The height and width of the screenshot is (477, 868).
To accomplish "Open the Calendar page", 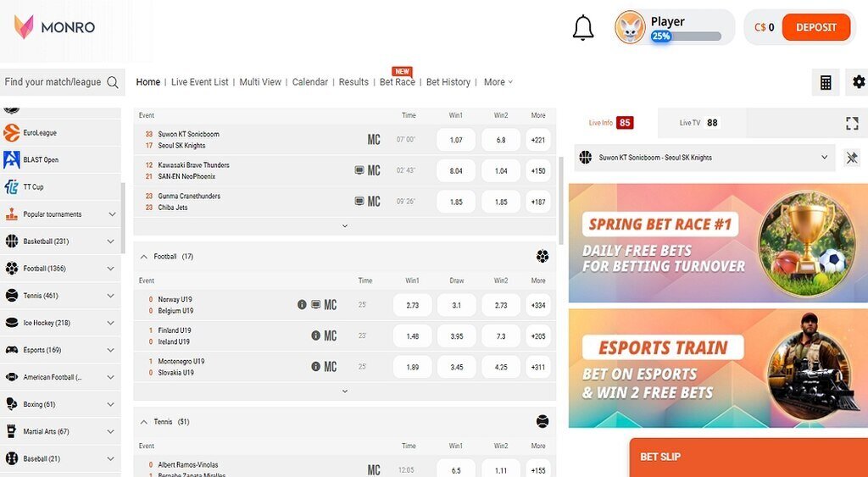I will click(x=310, y=82).
